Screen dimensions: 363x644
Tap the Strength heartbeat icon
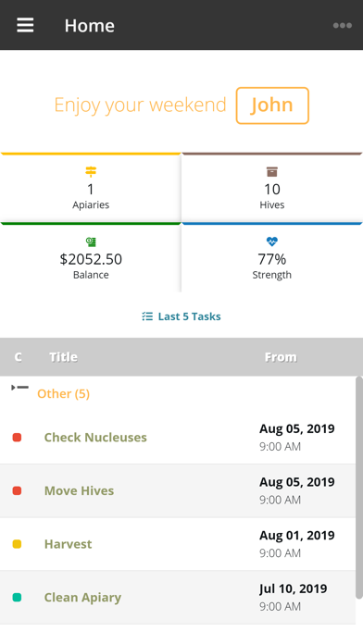(272, 241)
